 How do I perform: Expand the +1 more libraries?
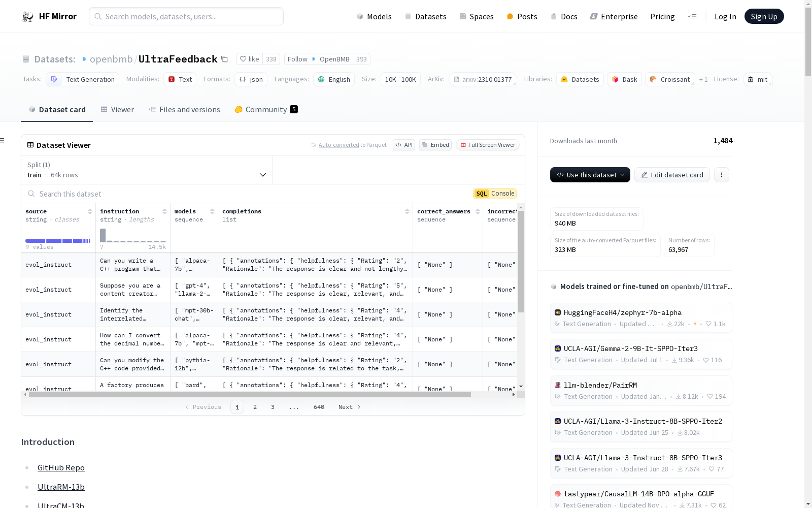tap(703, 80)
